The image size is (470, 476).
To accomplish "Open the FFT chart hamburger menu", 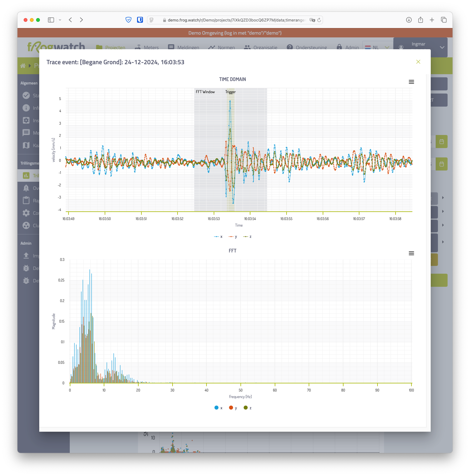I will coord(411,253).
